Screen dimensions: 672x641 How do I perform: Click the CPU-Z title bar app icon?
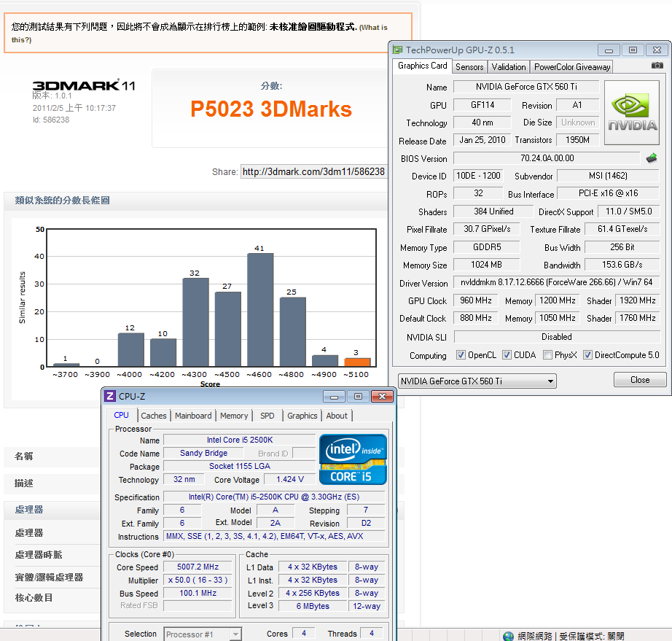click(110, 396)
